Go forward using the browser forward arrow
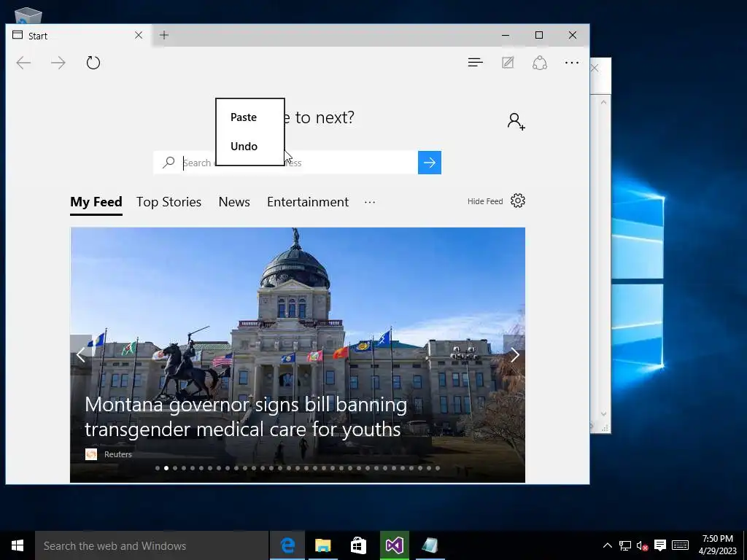 pyautogui.click(x=58, y=63)
